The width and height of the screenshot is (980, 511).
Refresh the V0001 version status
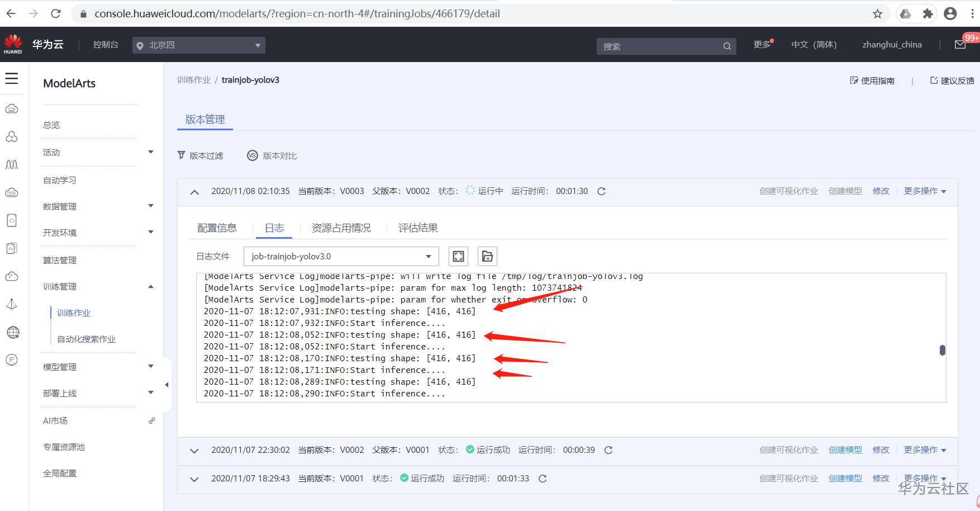pos(543,479)
